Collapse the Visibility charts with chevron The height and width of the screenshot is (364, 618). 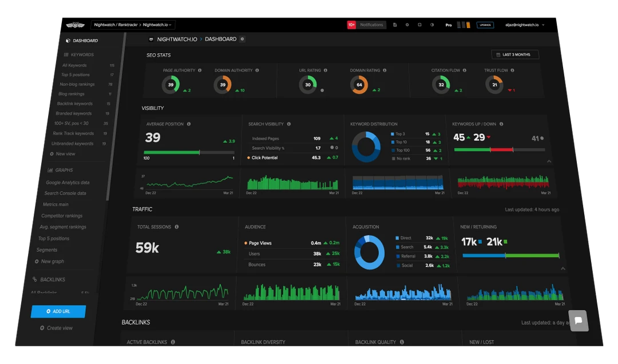click(x=549, y=161)
